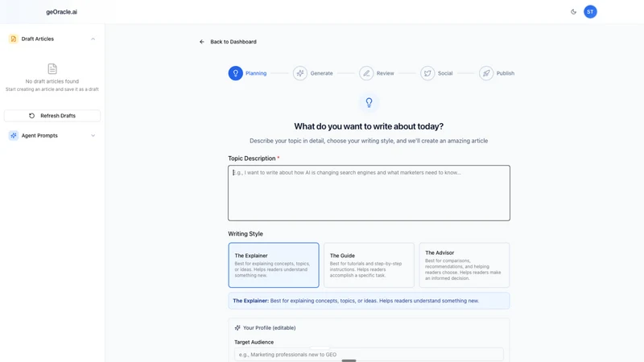The image size is (644, 362).
Task: Click the large lightbulb icon above heading
Action: tap(369, 102)
